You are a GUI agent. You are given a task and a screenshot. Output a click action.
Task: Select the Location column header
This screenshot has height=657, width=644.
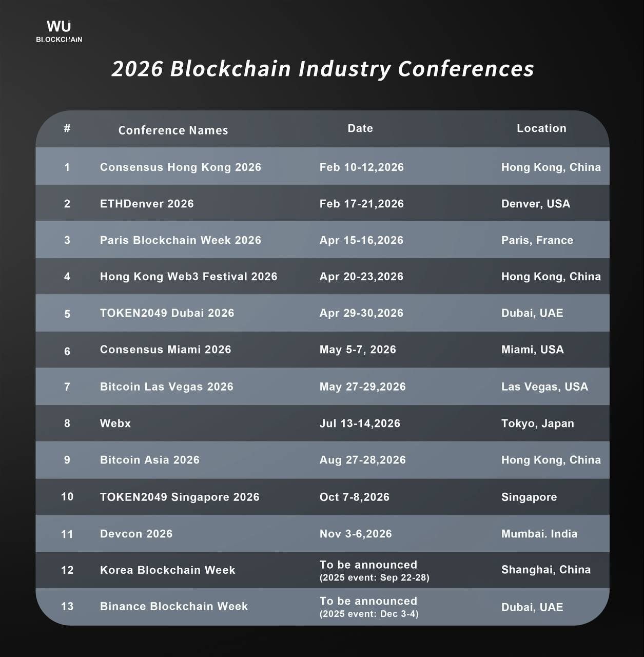541,128
